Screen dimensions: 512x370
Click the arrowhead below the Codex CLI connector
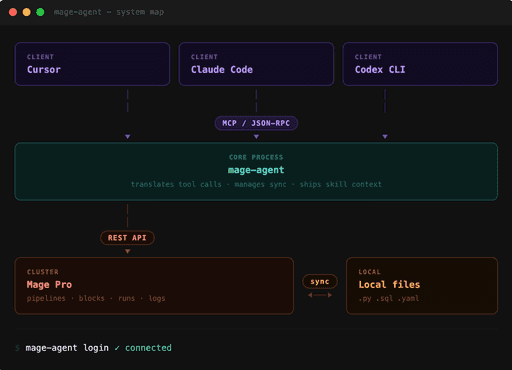(x=385, y=137)
